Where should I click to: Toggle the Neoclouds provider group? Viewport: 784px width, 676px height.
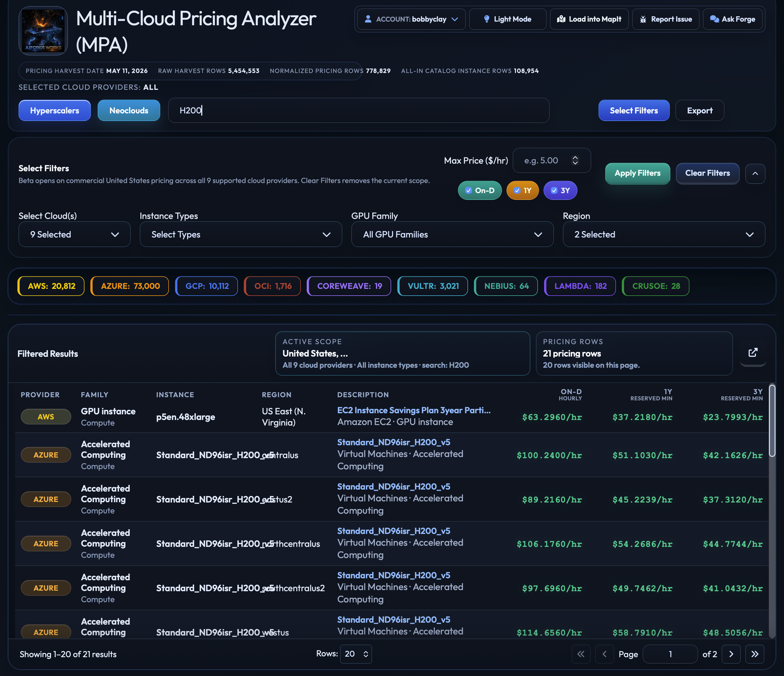tap(129, 111)
